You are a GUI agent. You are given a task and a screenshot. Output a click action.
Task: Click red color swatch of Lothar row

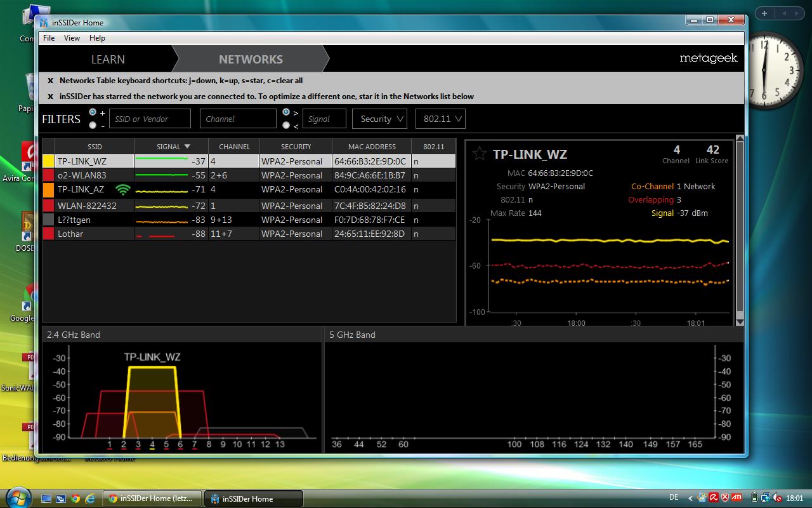click(x=48, y=234)
